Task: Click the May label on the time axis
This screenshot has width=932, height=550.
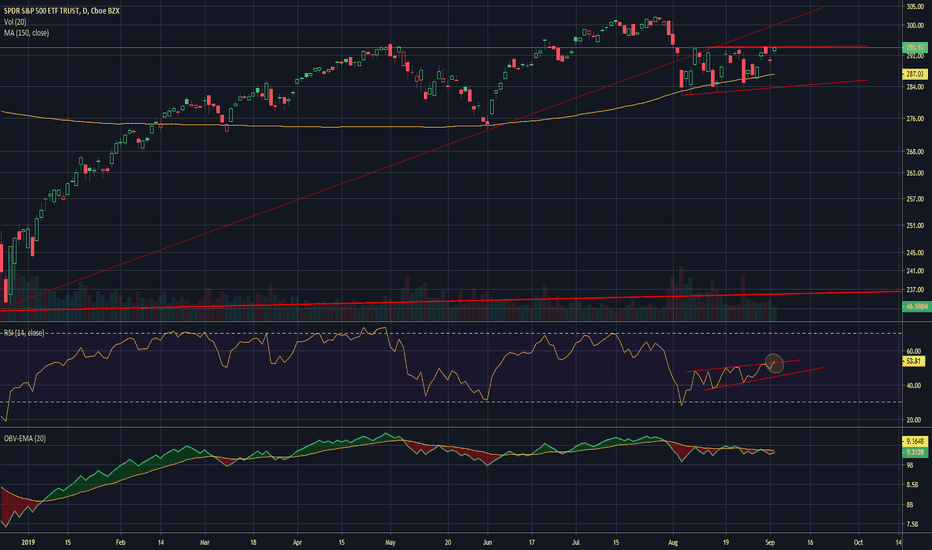Action: [x=391, y=542]
